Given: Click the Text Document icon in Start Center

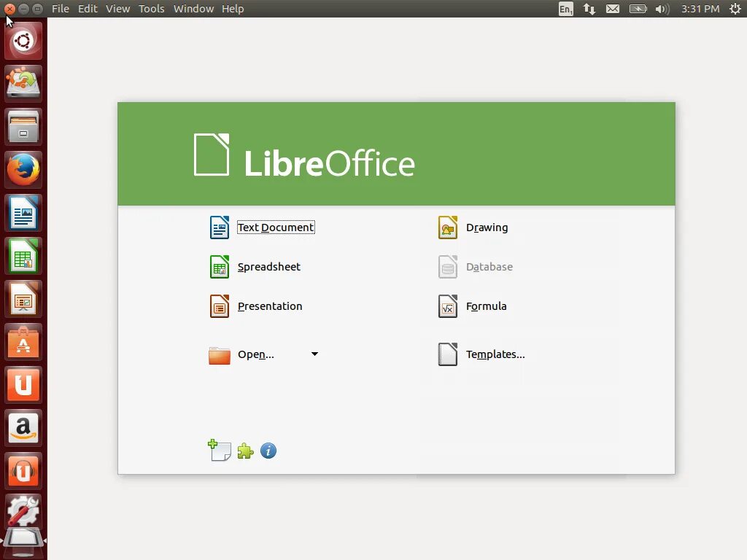Looking at the screenshot, I should (219, 227).
